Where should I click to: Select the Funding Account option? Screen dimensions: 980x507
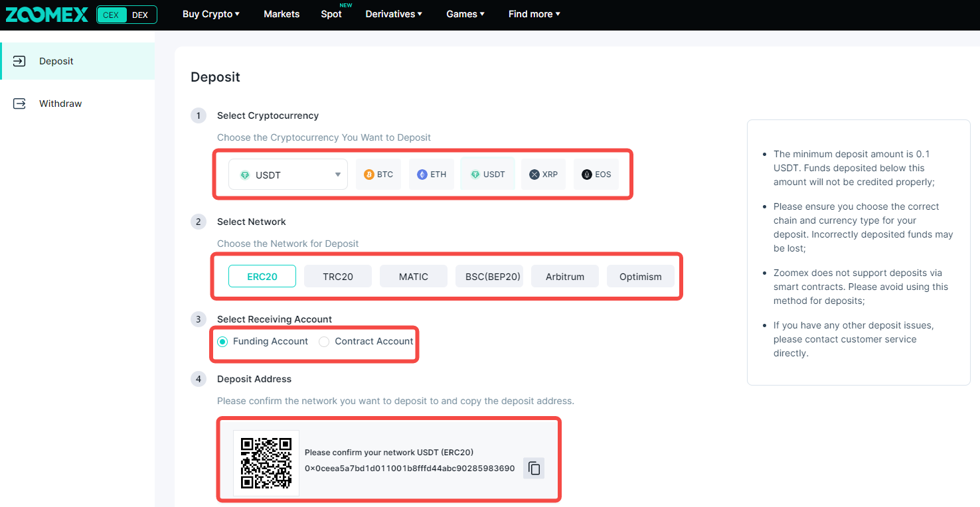tap(222, 341)
